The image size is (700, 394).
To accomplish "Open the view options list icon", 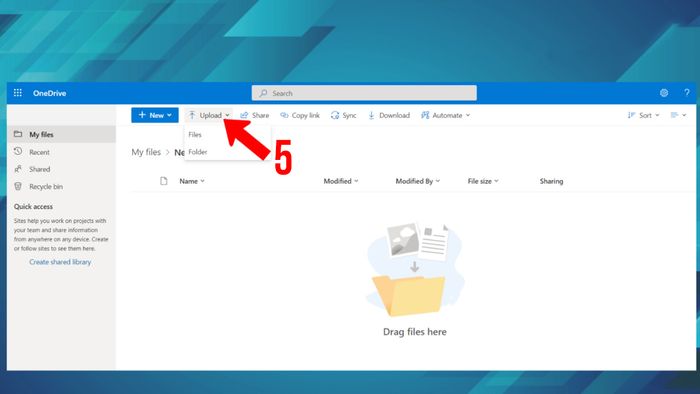I will click(x=674, y=115).
